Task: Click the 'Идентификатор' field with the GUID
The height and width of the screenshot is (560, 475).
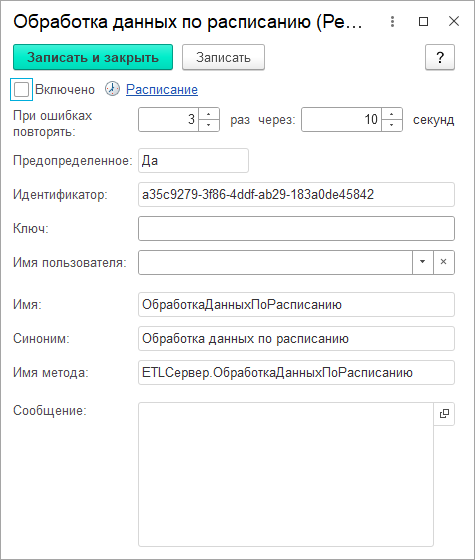Action: [x=296, y=195]
